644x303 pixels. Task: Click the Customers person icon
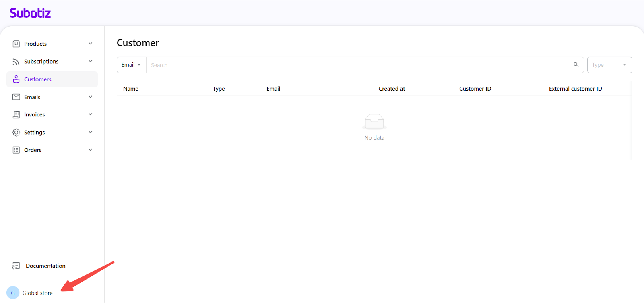coord(16,79)
